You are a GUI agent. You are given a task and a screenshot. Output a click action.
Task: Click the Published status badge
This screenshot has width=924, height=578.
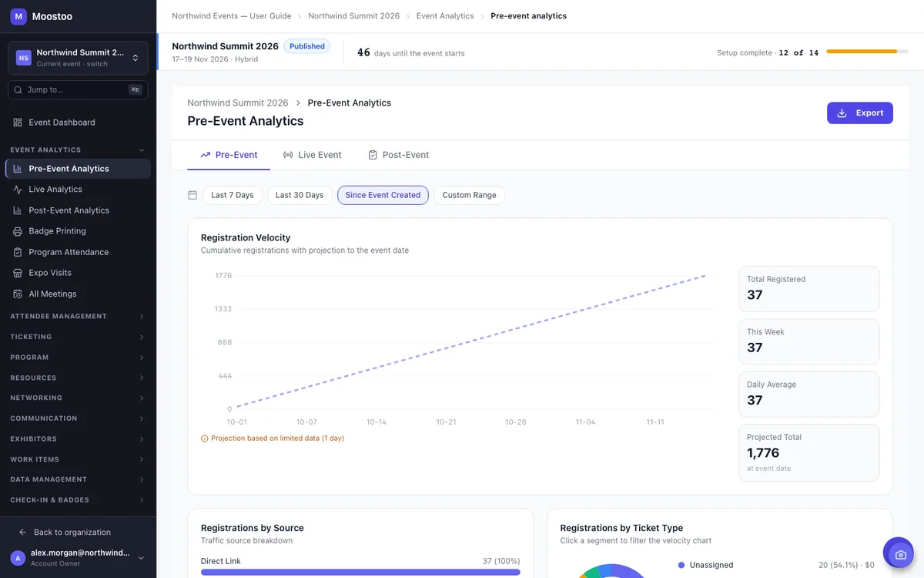(307, 46)
